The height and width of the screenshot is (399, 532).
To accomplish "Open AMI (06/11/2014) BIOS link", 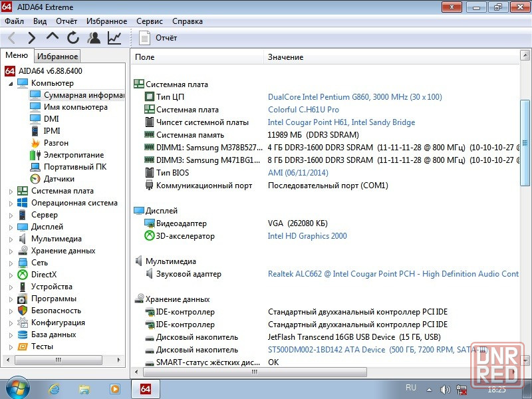I will click(298, 173).
